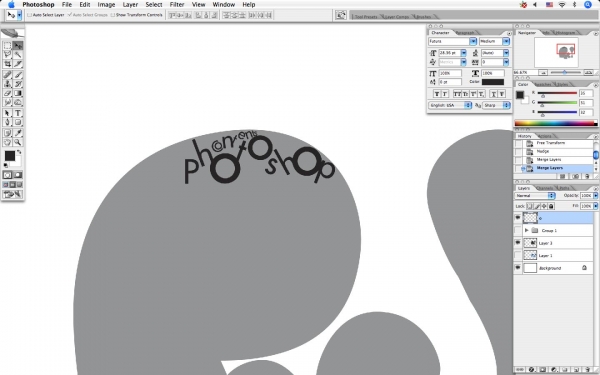Screen dimensions: 600x375
Task: Select the Move tool in toolbox
Action: pyautogui.click(x=18, y=46)
